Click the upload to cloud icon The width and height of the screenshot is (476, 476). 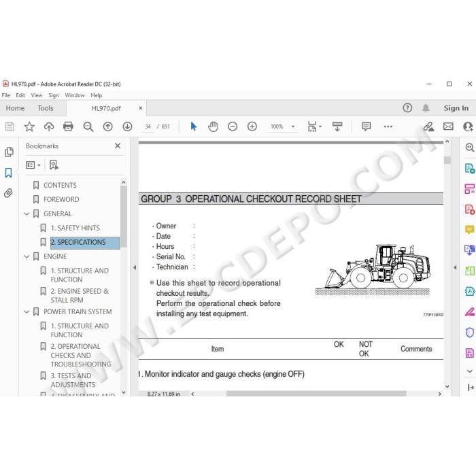(49, 126)
